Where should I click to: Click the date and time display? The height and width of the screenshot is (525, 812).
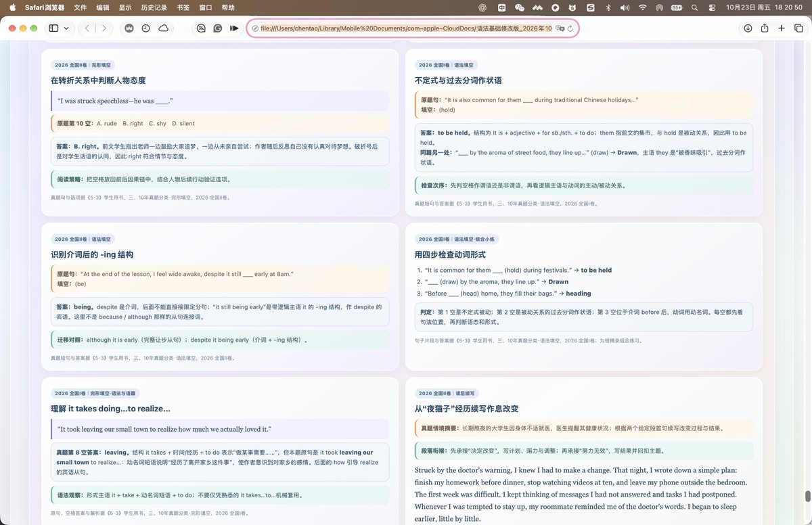pos(764,7)
